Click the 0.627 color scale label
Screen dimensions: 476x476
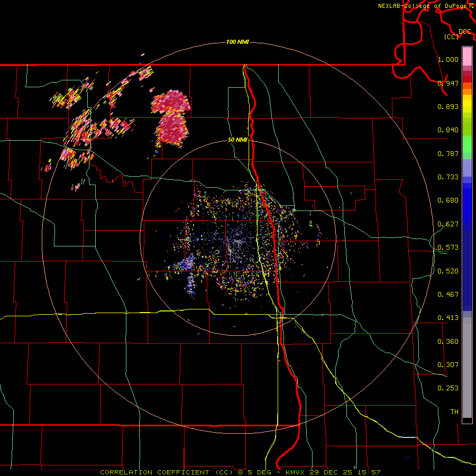pyautogui.click(x=448, y=224)
